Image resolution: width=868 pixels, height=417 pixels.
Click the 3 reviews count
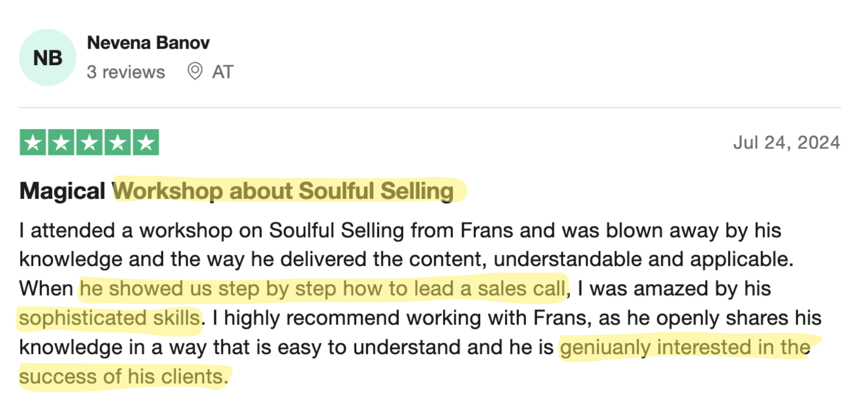126,72
